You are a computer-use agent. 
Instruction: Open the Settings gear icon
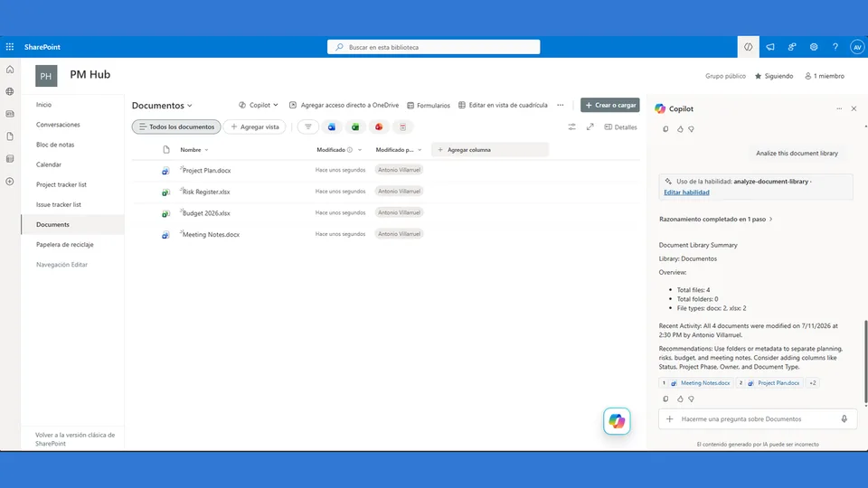(814, 47)
